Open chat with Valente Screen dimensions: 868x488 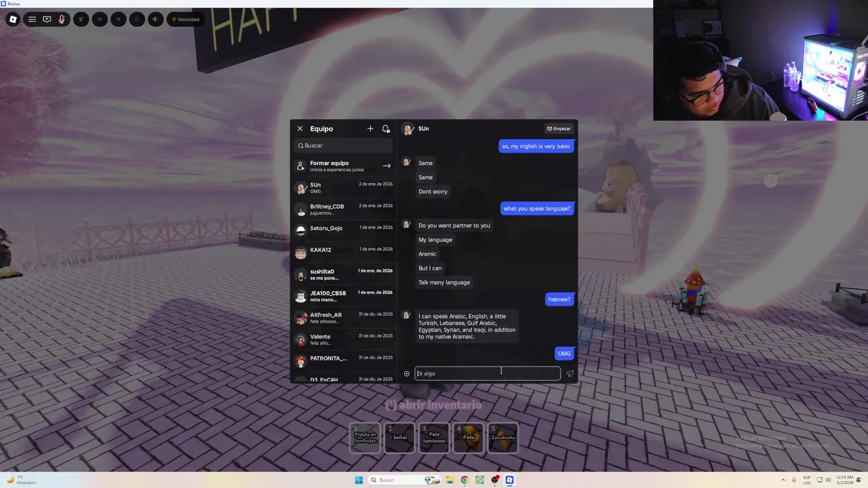tap(344, 339)
